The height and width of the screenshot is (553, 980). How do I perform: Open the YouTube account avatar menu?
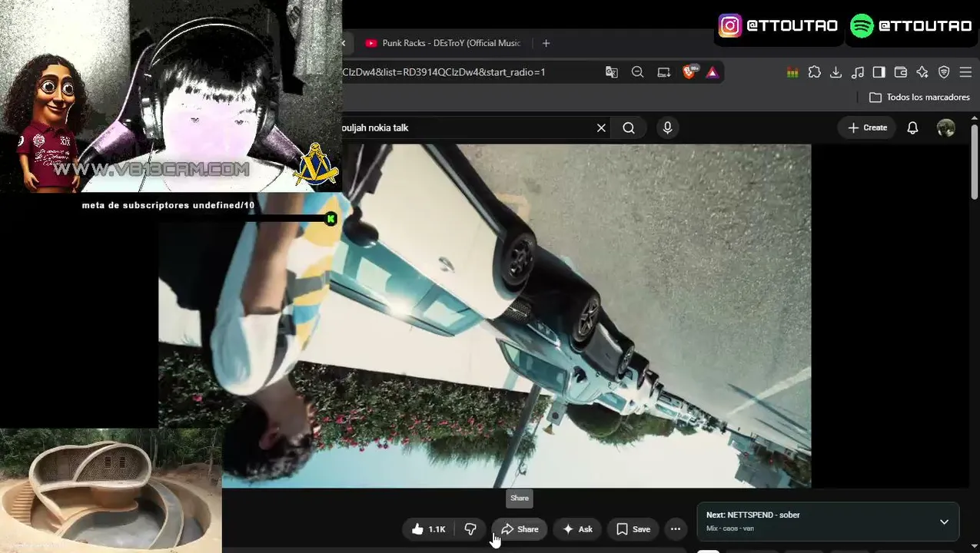(946, 128)
